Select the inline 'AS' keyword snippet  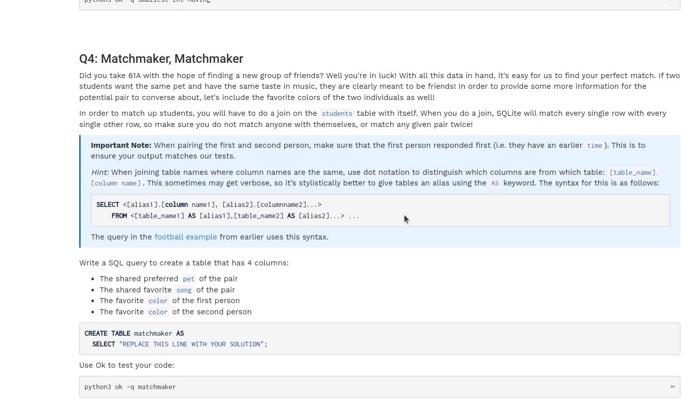coord(495,183)
